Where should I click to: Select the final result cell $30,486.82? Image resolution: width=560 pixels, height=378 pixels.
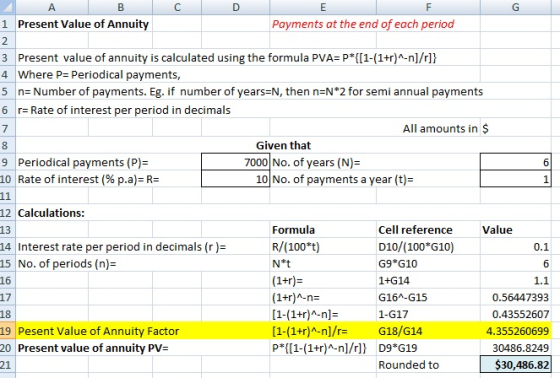(x=516, y=365)
